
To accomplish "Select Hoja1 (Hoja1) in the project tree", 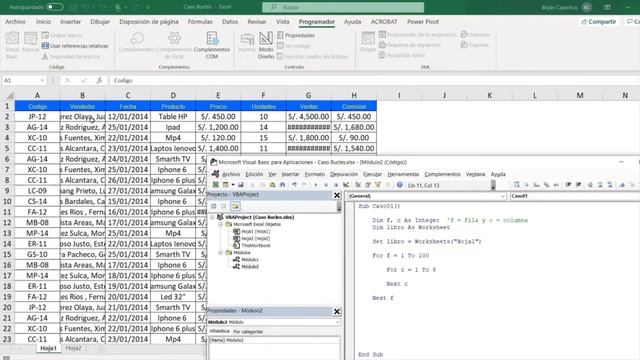I will pyautogui.click(x=251, y=231).
